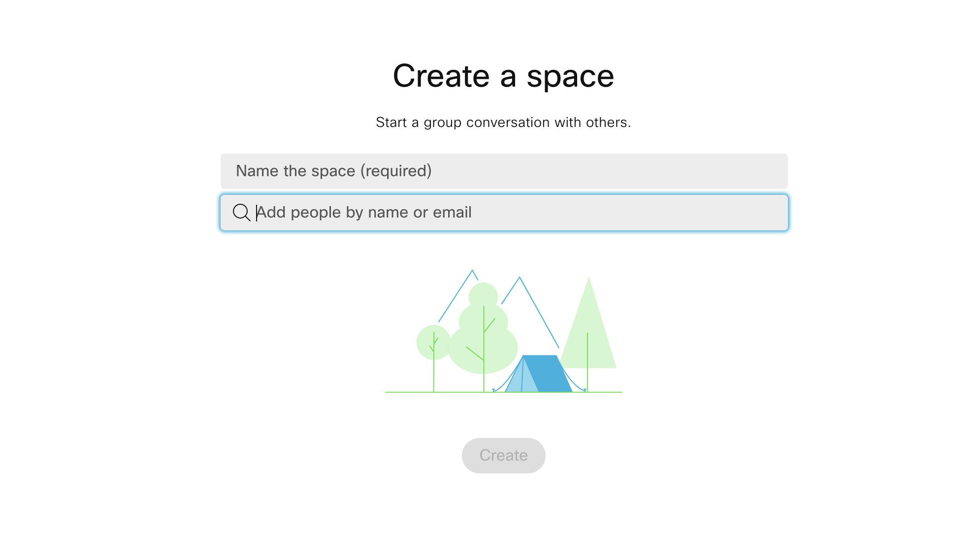Viewport: 977px width, 560px height.
Task: Click the word "Create" in the page heading
Action: pyautogui.click(x=441, y=76)
